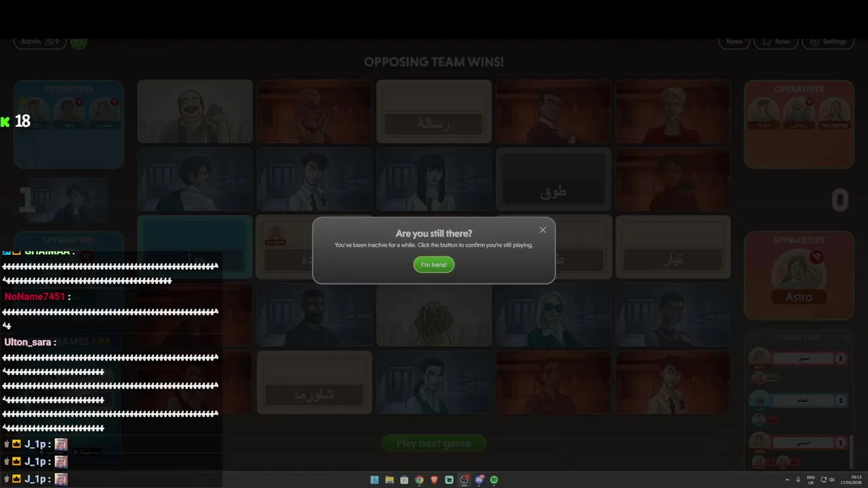Select the شاورما word card
This screenshot has width=868, height=488.
[315, 382]
